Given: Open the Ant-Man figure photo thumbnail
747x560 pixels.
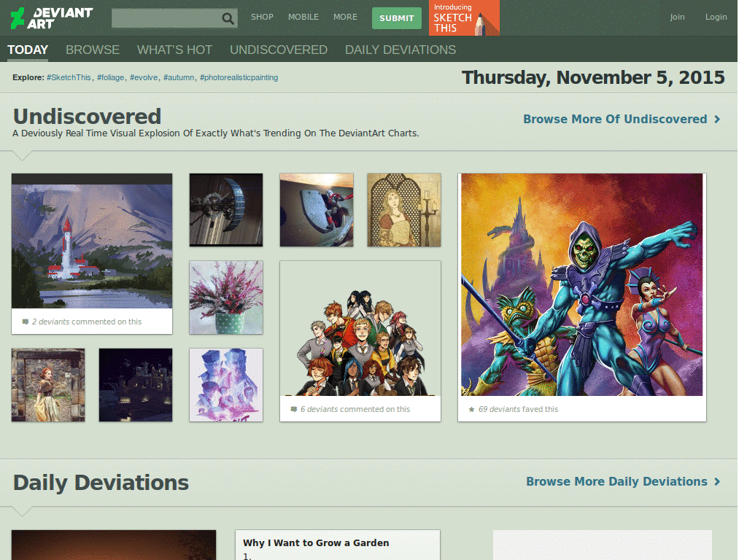Looking at the screenshot, I should tap(317, 210).
